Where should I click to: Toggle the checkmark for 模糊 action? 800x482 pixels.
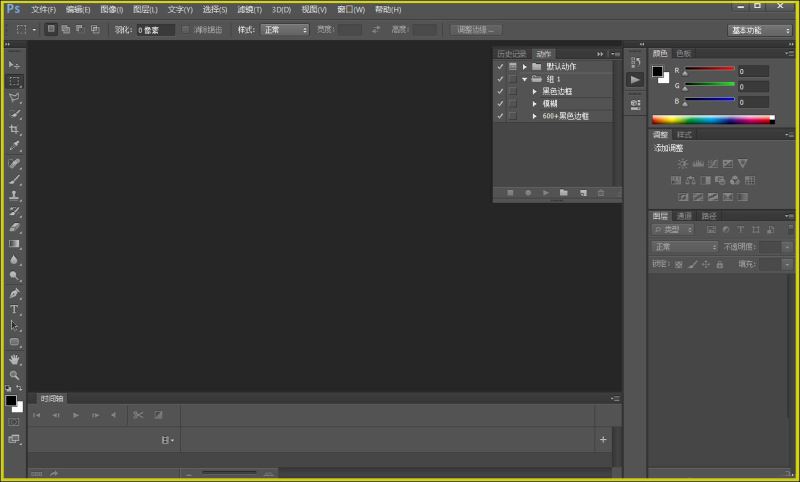click(500, 104)
